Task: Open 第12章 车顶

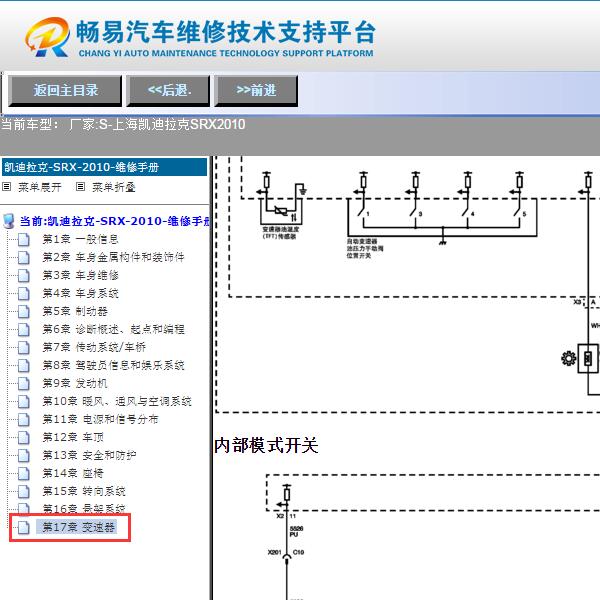Action: pyautogui.click(x=73, y=437)
